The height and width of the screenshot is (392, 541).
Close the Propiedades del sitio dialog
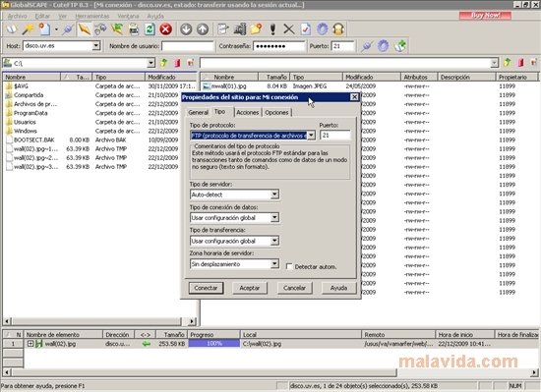coord(354,97)
